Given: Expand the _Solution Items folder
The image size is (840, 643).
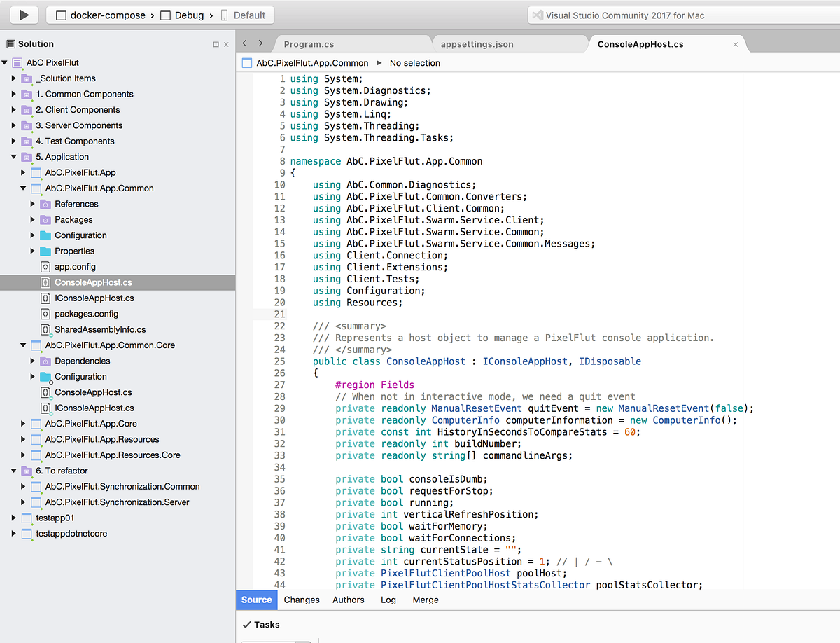Looking at the screenshot, I should [13, 78].
